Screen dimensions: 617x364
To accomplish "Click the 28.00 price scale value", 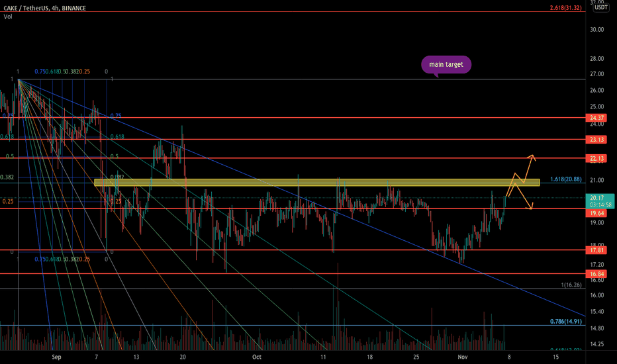I will pyautogui.click(x=596, y=59).
